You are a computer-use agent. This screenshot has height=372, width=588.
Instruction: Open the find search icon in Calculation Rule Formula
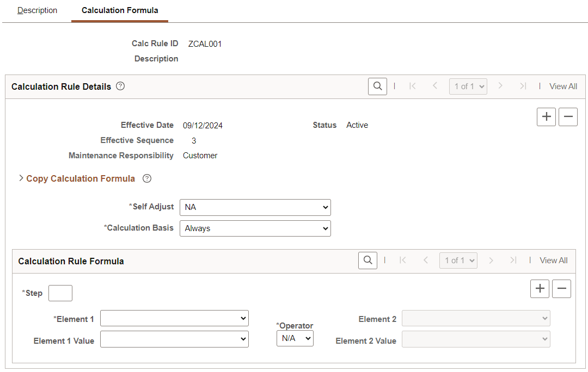pyautogui.click(x=367, y=261)
